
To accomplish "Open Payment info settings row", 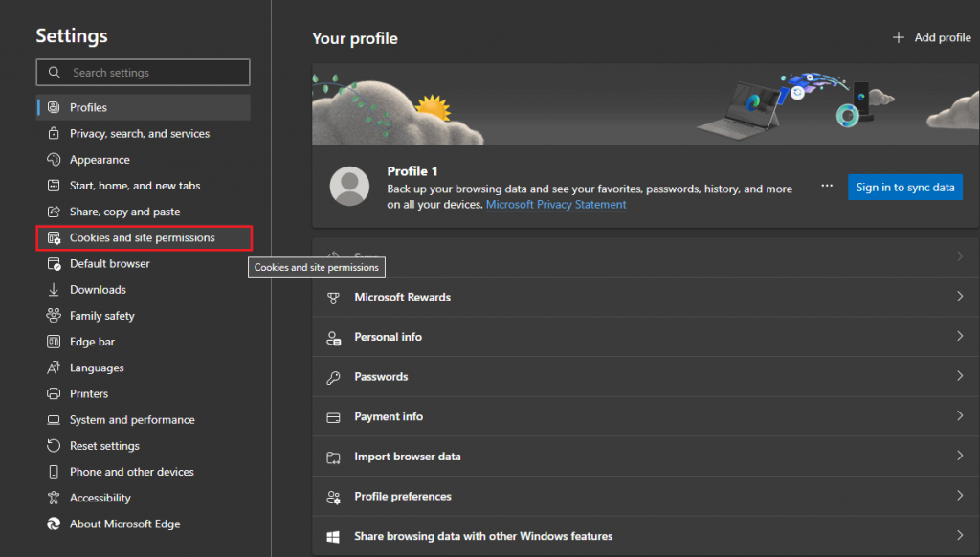I will click(646, 416).
